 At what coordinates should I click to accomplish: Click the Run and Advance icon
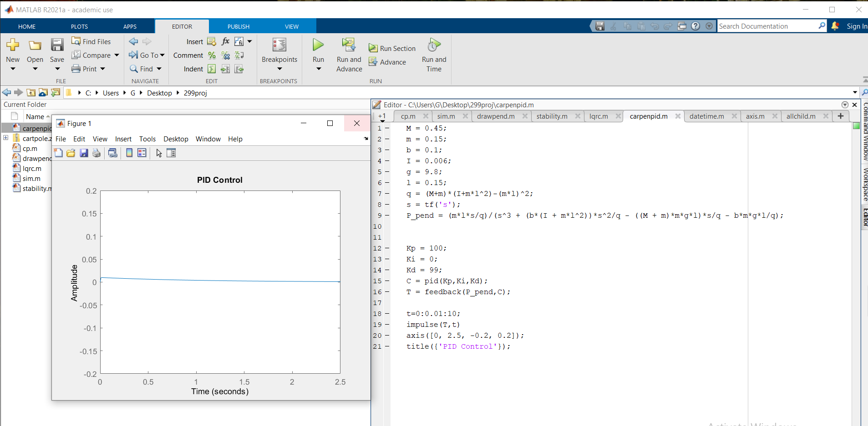pyautogui.click(x=349, y=45)
